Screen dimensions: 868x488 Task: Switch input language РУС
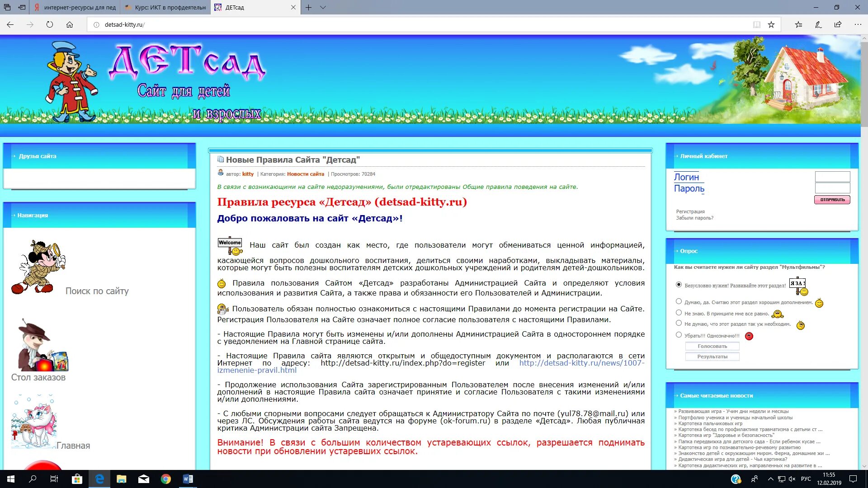806,479
